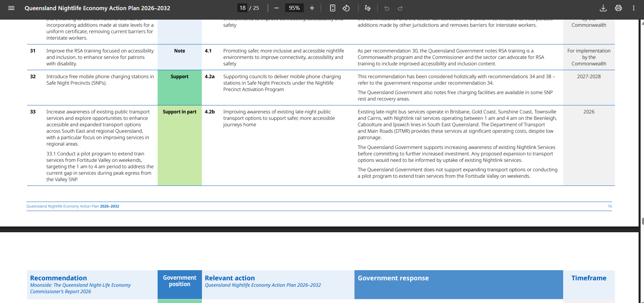Image resolution: width=644 pixels, height=303 pixels.
Task: Click the zoom in plus icon
Action: [312, 8]
